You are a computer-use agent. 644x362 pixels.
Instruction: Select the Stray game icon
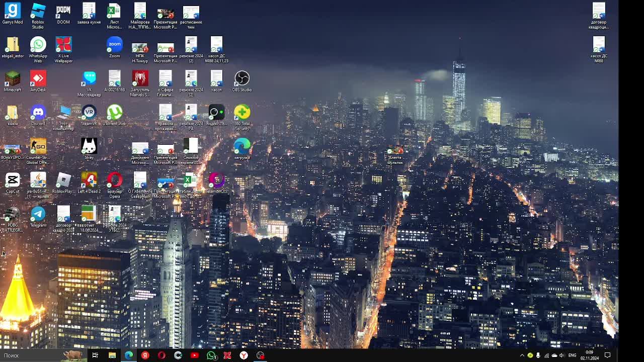click(89, 149)
